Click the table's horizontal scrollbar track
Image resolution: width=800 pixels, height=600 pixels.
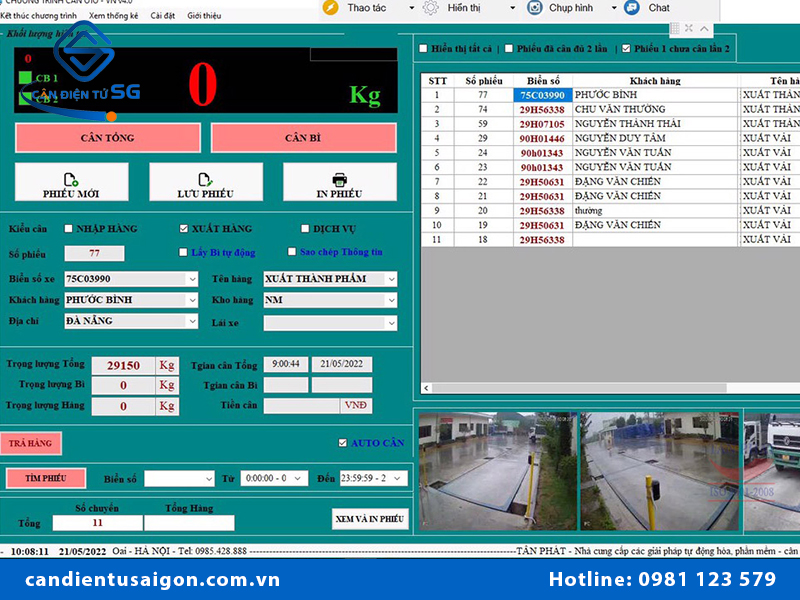[x=763, y=388]
